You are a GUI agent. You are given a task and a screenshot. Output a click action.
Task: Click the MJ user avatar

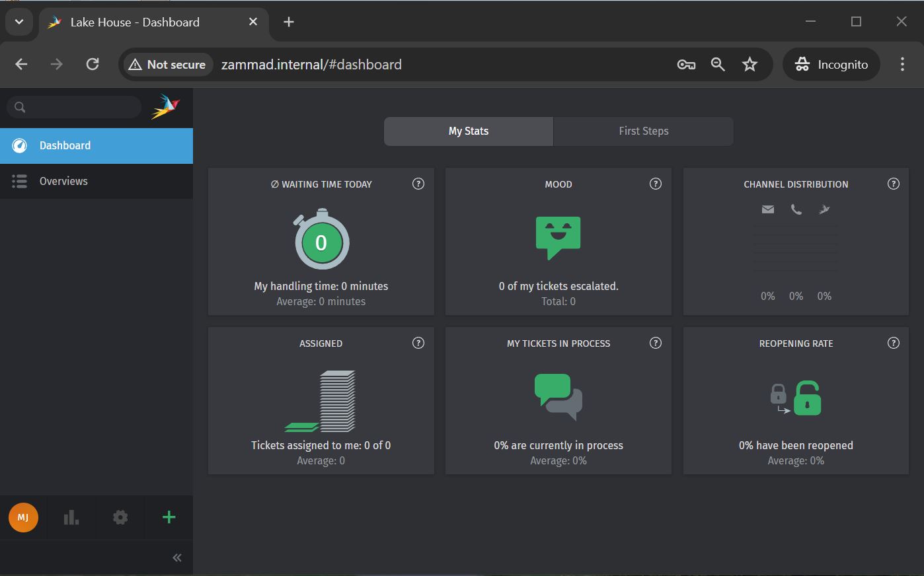[x=23, y=517]
